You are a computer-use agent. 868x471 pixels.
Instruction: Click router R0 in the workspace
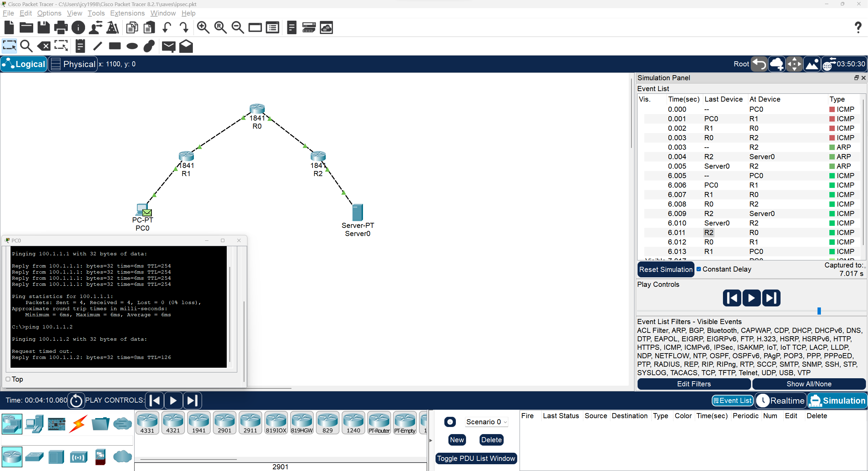pos(257,109)
